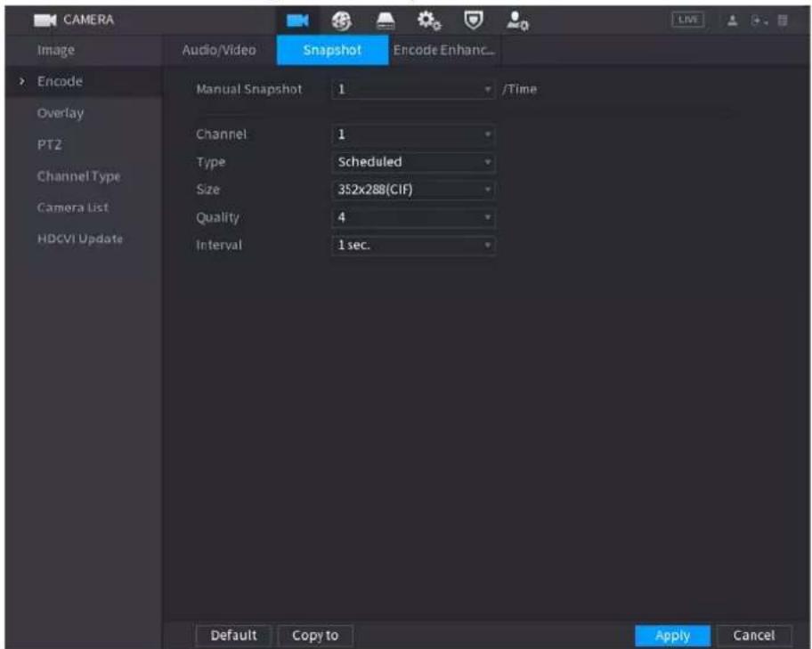Open the Interval dropdown showing 1 sec.
The image size is (812, 649).
413,245
